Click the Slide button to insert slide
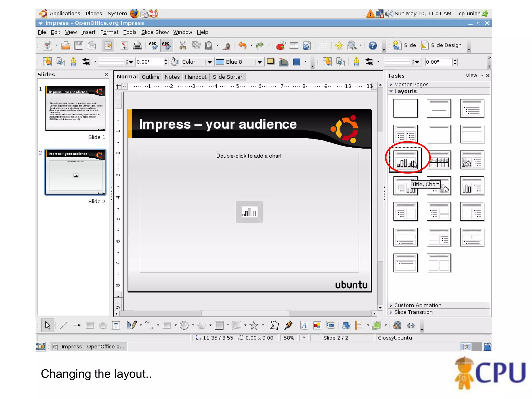532x399 pixels. 404,45
